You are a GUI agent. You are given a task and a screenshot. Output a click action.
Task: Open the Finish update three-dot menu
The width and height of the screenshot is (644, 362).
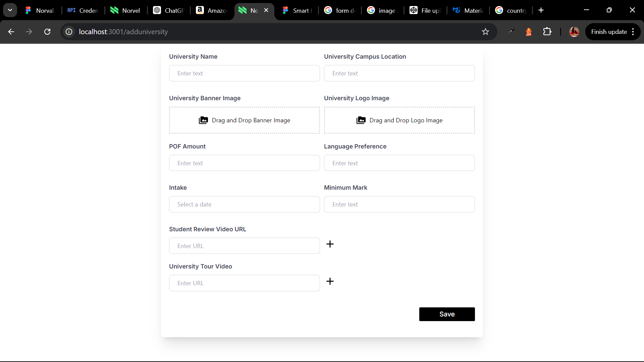tap(633, 32)
